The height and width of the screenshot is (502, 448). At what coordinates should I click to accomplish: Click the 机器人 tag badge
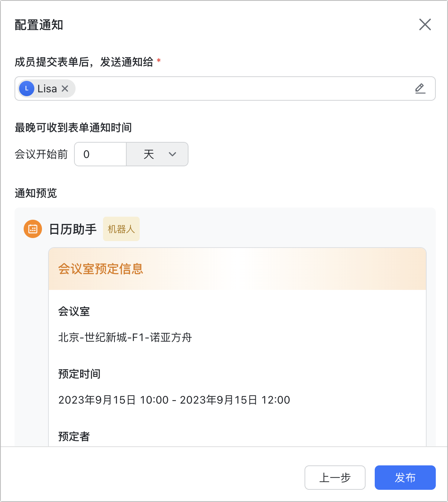tap(121, 229)
